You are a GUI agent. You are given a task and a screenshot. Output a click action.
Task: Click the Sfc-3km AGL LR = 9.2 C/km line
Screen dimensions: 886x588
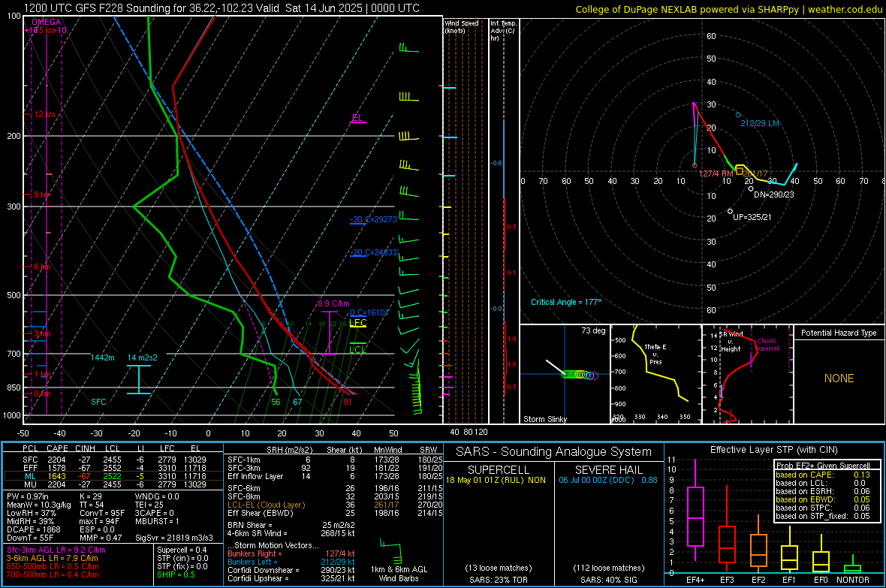pos(56,550)
